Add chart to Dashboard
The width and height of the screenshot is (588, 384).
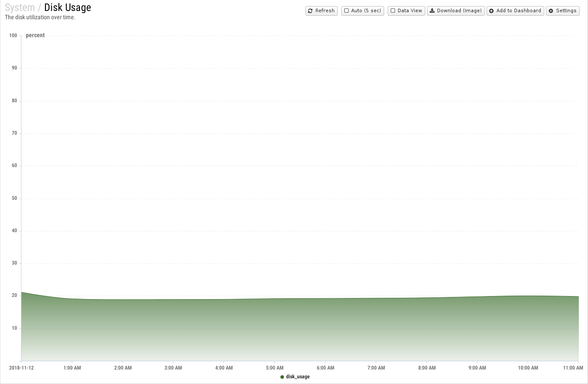point(515,10)
